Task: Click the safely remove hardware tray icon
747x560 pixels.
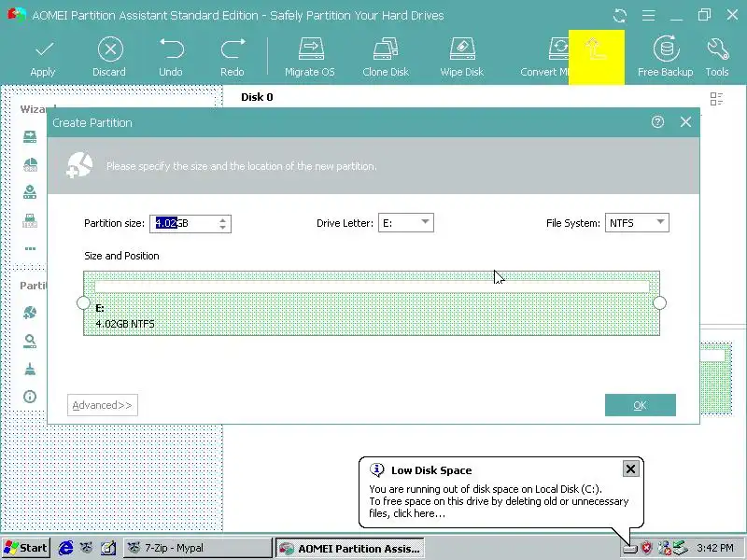Action: coord(681,548)
